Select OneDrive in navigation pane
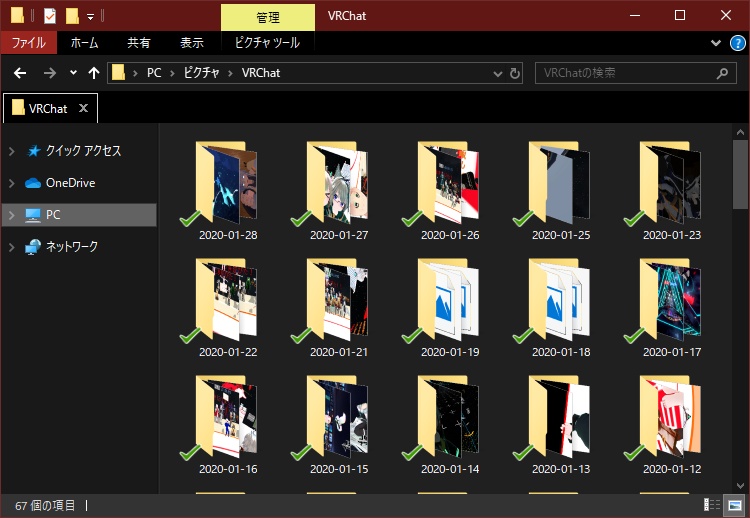 point(70,183)
